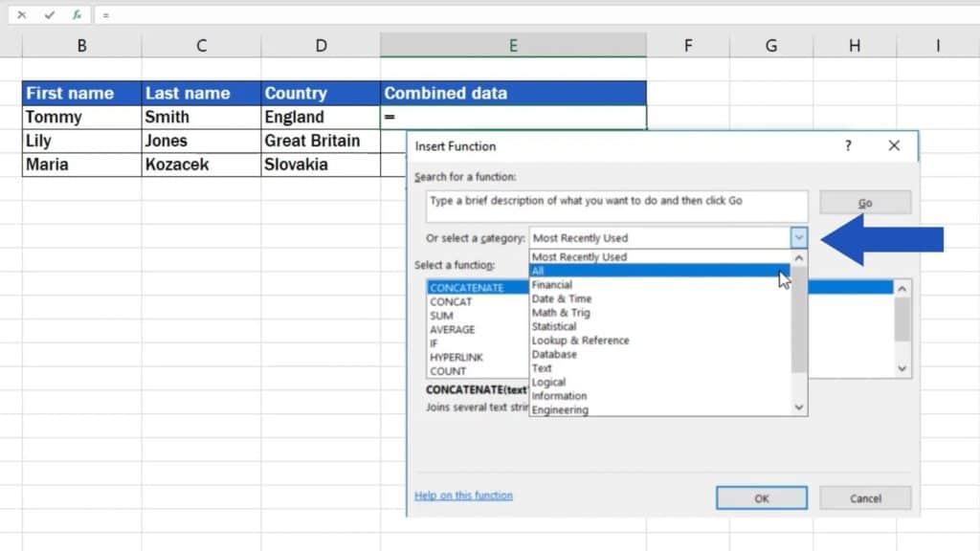This screenshot has height=551, width=980.
Task: Click the active cell showing '='
Action: click(513, 117)
